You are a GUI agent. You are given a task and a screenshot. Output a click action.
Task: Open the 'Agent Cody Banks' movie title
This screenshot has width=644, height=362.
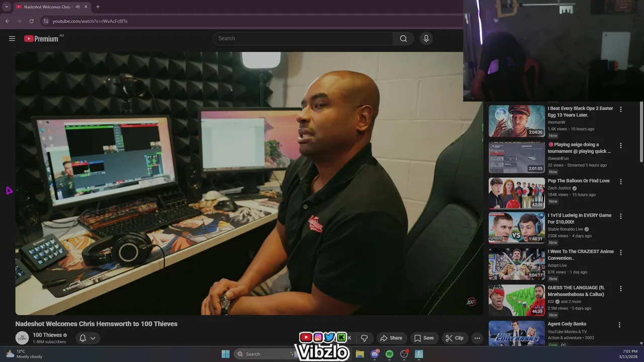point(567,324)
